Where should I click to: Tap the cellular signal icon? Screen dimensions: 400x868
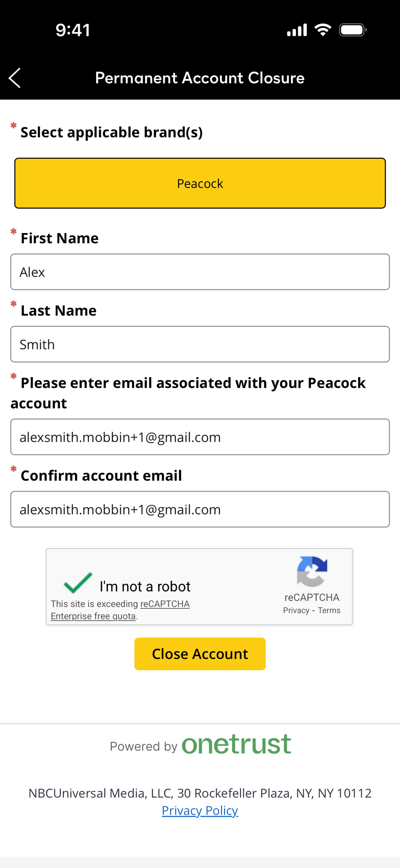tap(297, 30)
